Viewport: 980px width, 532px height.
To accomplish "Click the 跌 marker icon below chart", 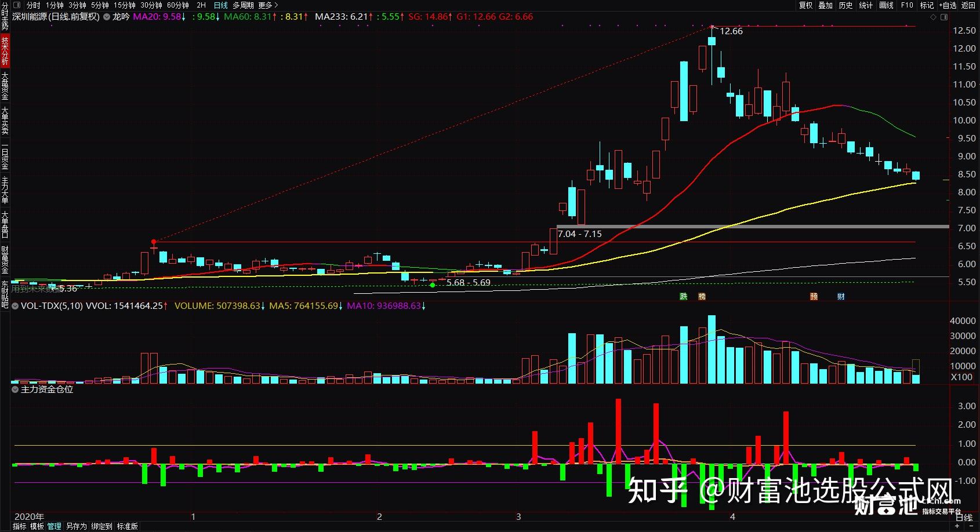I will coord(684,297).
